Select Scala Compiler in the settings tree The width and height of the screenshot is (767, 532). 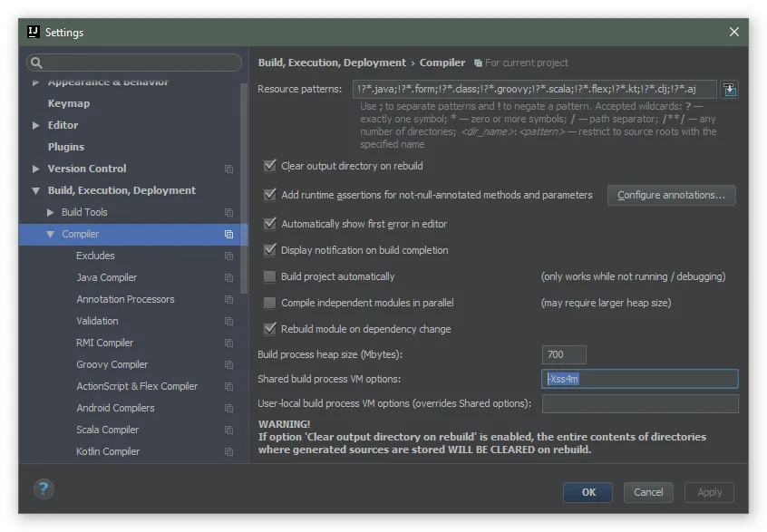pos(107,430)
